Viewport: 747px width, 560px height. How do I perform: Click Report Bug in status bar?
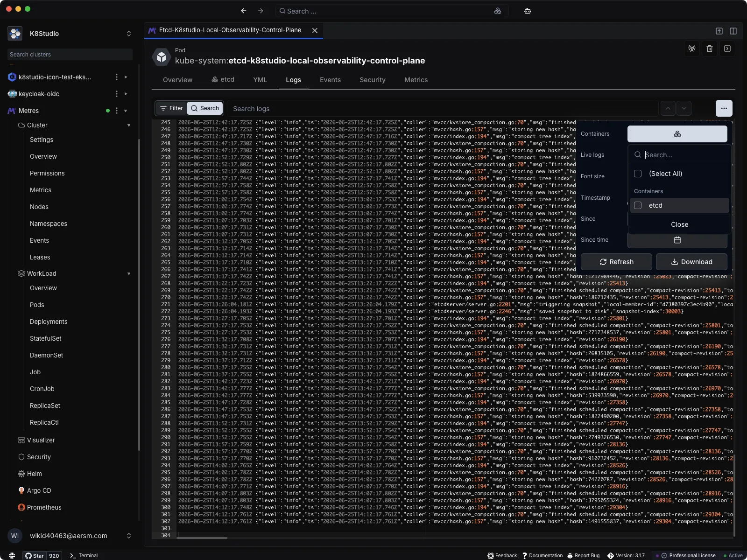[583, 555]
